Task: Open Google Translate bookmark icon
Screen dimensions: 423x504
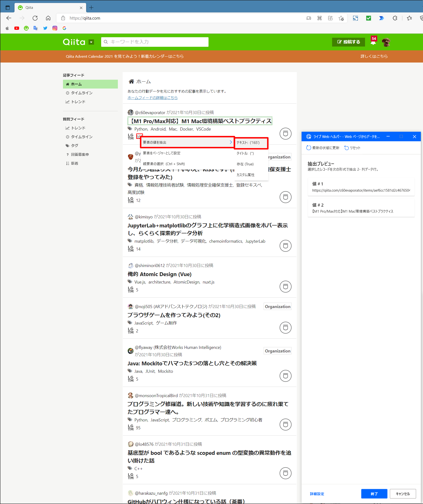Action: tap(36, 28)
